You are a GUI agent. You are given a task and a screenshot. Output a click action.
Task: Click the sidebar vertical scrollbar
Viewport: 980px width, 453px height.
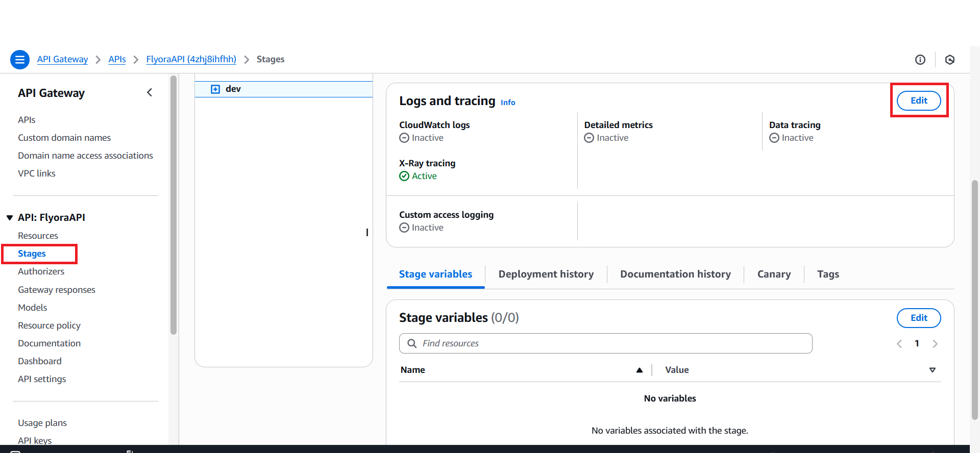click(x=174, y=204)
